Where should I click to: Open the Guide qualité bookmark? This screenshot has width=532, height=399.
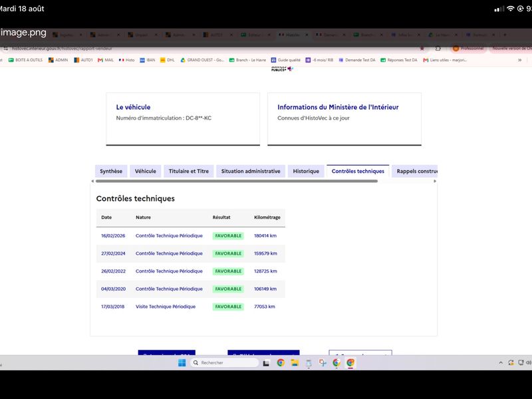(x=286, y=60)
